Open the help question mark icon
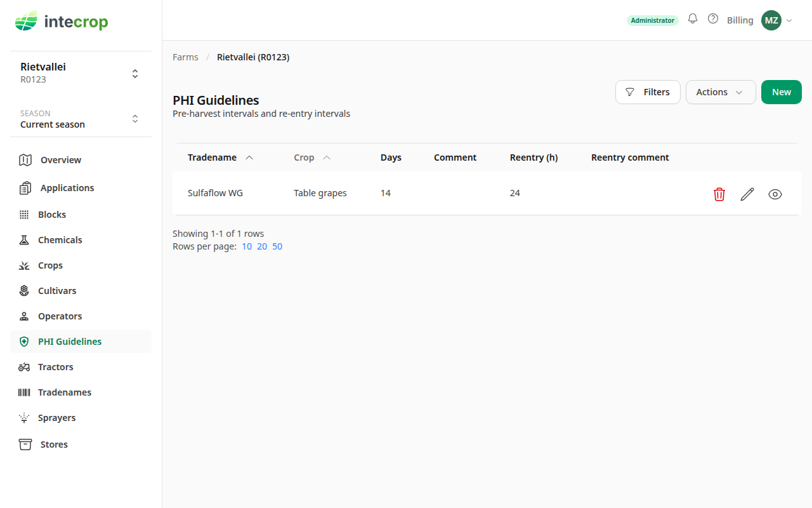The height and width of the screenshot is (508, 812). [713, 19]
